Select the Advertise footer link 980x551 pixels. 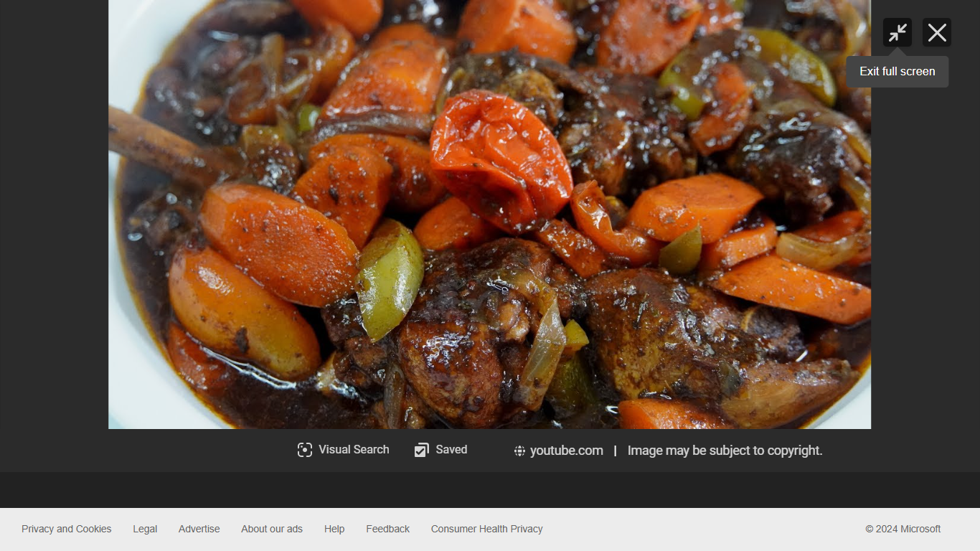199,529
